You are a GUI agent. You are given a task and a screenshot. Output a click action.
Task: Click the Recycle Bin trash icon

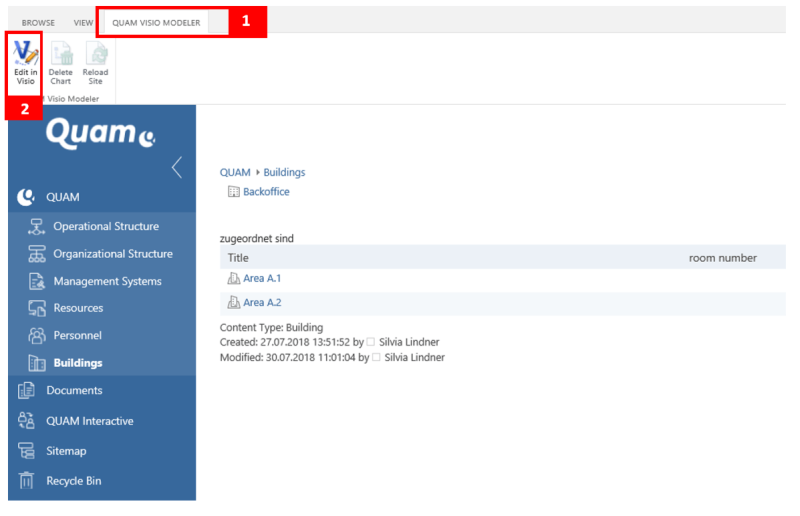27,481
